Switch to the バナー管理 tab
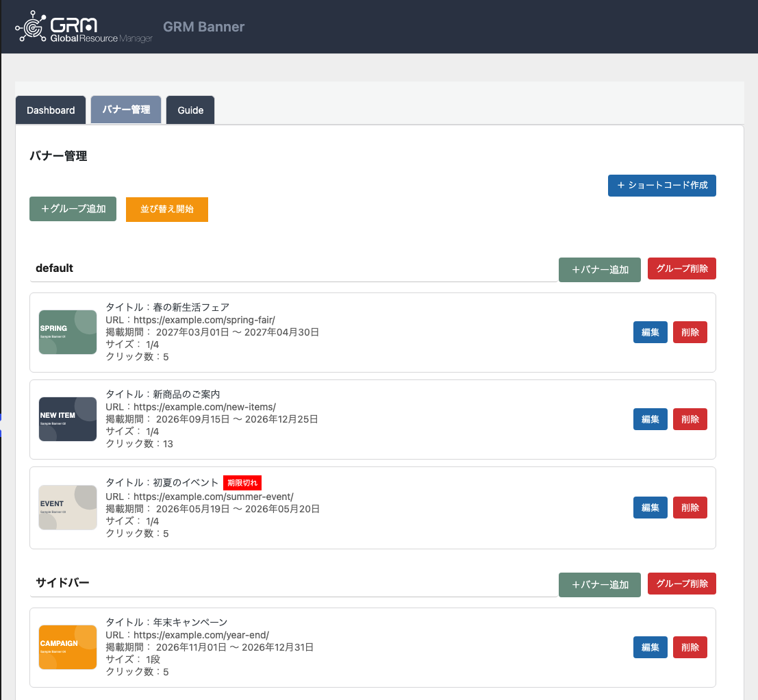 (126, 110)
